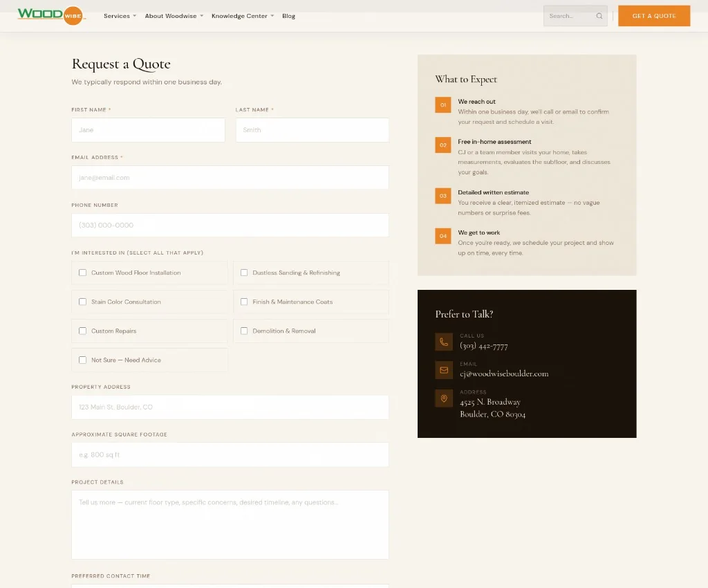The image size is (708, 588).
Task: Open the Knowledge Center dropdown menu
Action: tap(239, 15)
